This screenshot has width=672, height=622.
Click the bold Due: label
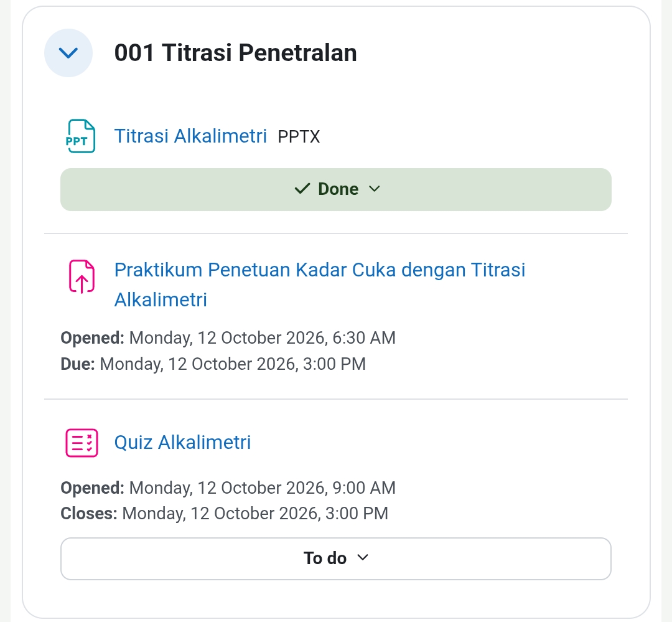(78, 364)
